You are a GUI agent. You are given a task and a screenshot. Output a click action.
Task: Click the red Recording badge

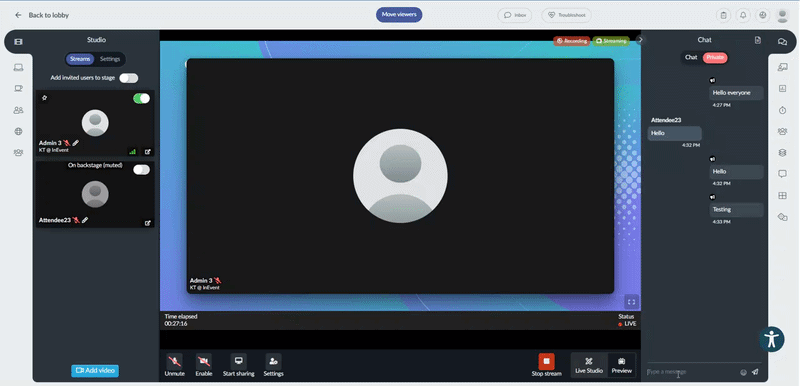[572, 41]
